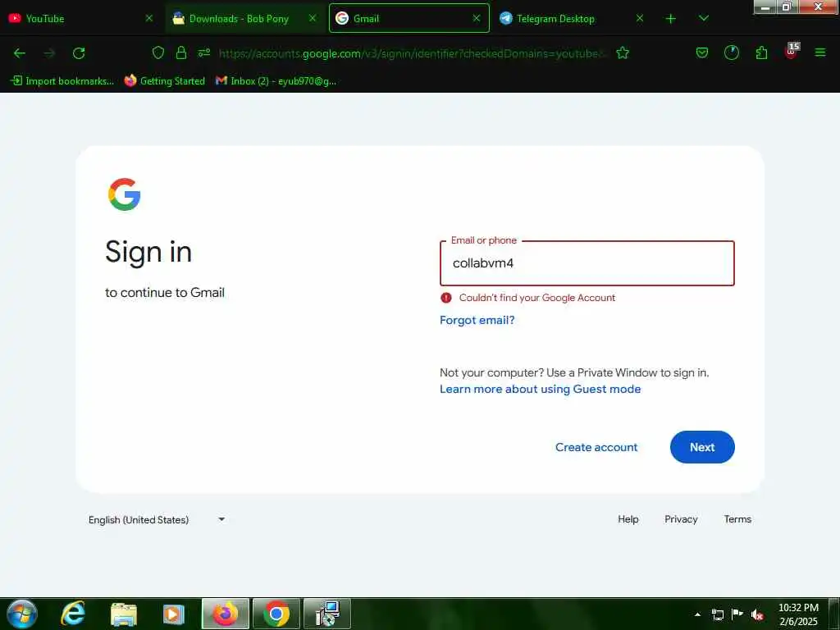Click the "to continue to Gmail" text

coord(164,293)
